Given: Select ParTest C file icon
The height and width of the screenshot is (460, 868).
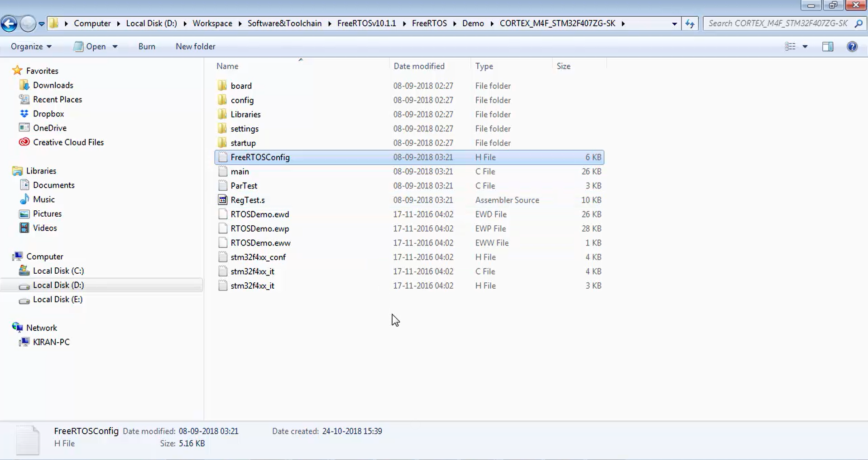Looking at the screenshot, I should (x=222, y=186).
